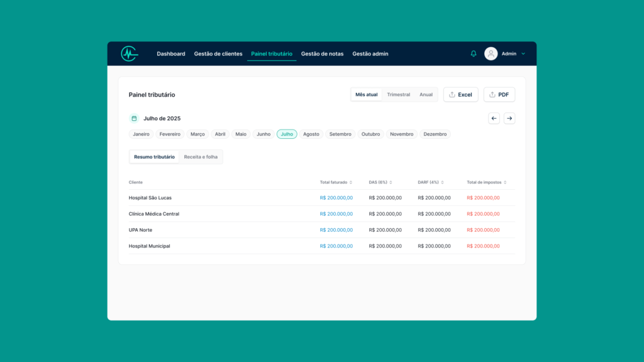This screenshot has width=644, height=362.
Task: Export the report to Excel
Action: coord(460,95)
